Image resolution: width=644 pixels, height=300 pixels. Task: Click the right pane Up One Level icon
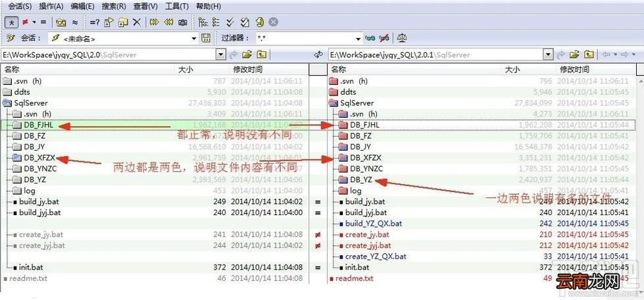[589, 54]
